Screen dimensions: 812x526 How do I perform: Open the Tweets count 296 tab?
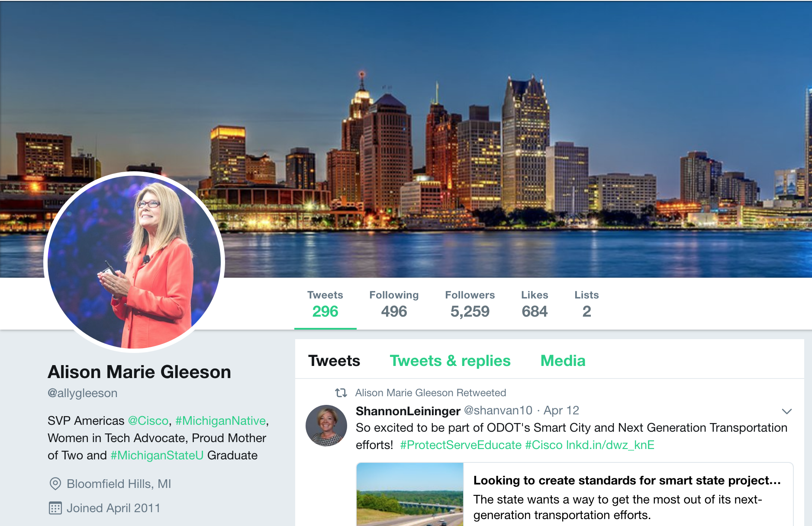tap(325, 305)
